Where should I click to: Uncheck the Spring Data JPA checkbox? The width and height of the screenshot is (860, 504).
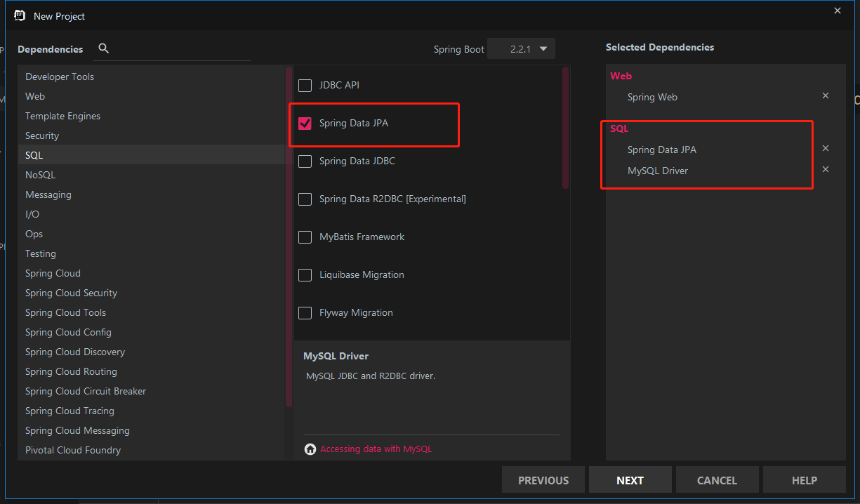[x=305, y=124]
